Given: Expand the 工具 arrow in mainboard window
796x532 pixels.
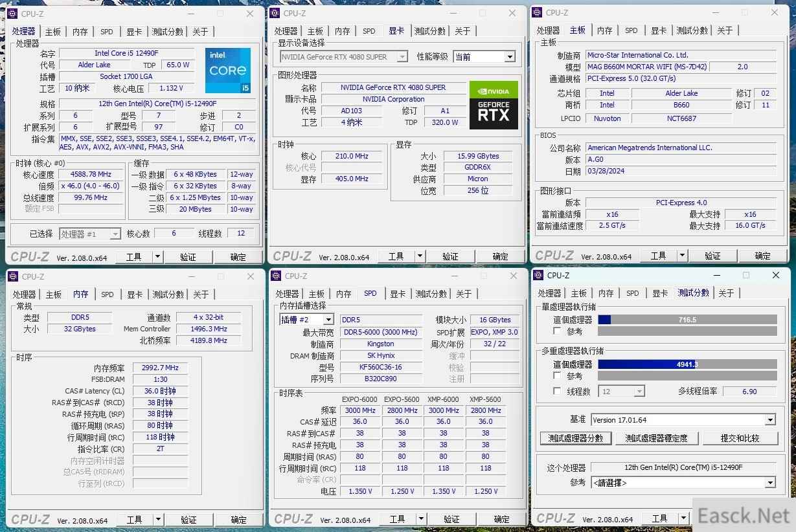Looking at the screenshot, I should tap(681, 256).
